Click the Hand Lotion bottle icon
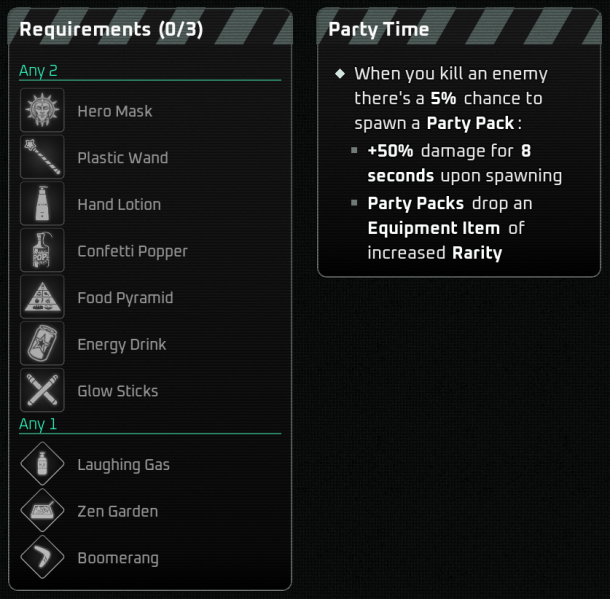 [x=42, y=204]
